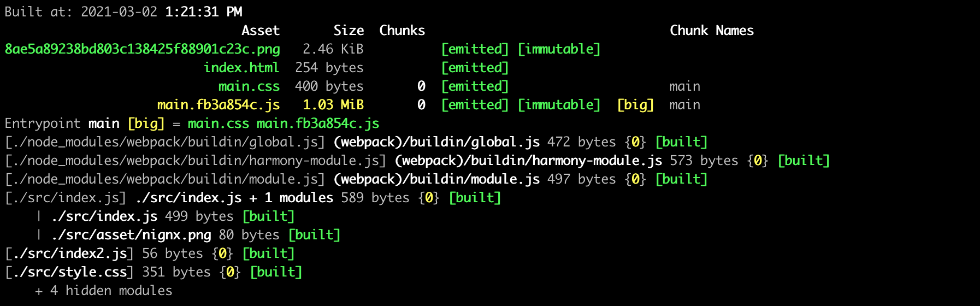Click the main.css asset in the table
This screenshot has width=980, height=306.
249,86
